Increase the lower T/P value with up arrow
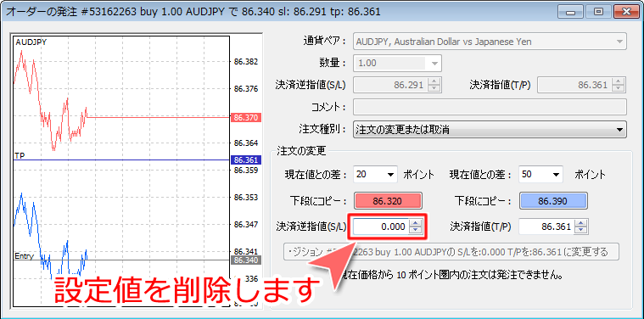 [x=581, y=223]
